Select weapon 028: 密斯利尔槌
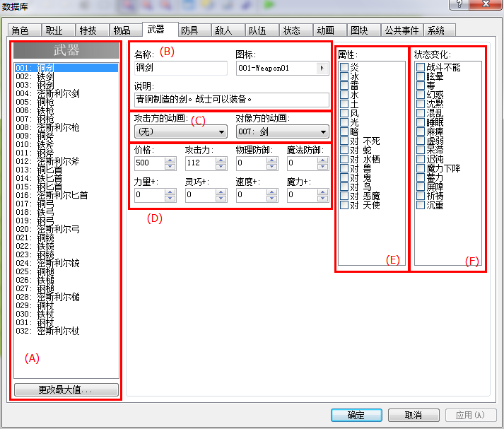 point(66,297)
